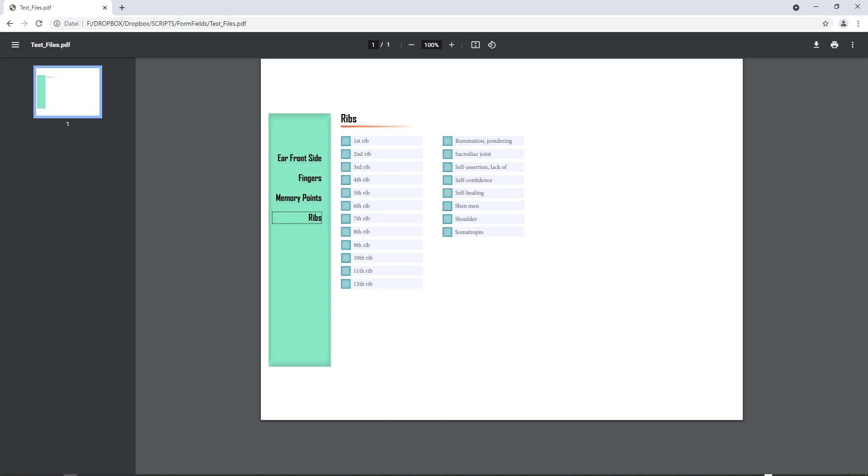Screen dimensions: 868x476
Task: Check the 1st rib checkbox
Action: point(346,141)
